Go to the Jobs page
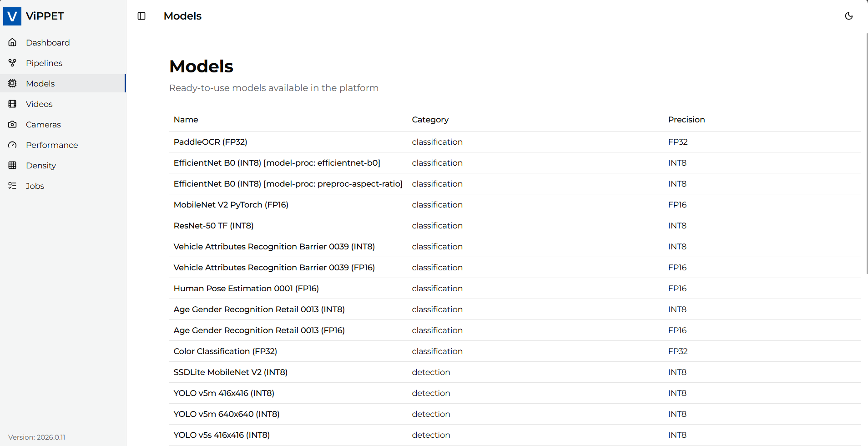 pyautogui.click(x=35, y=186)
